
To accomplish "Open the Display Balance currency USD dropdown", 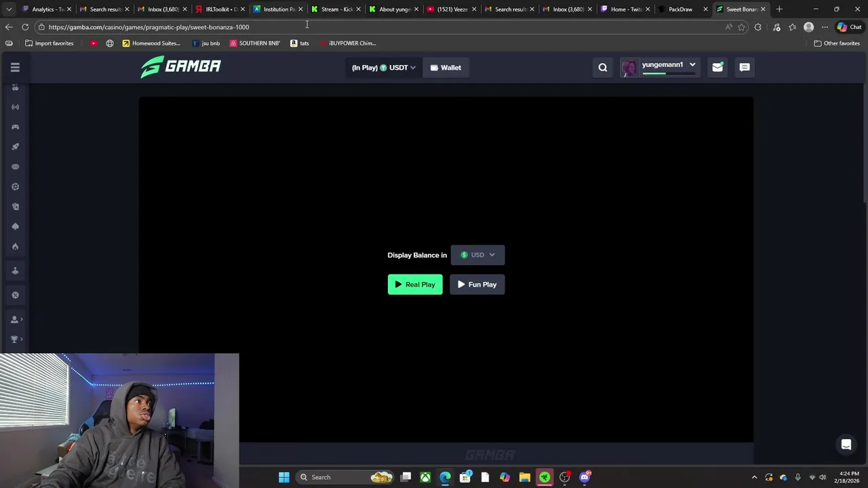I will point(477,255).
